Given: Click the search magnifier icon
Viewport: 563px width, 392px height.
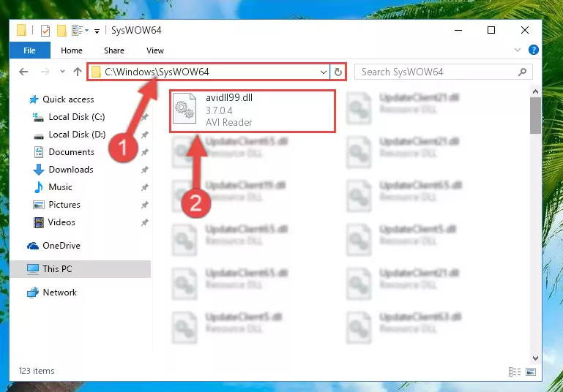Looking at the screenshot, I should [x=523, y=72].
